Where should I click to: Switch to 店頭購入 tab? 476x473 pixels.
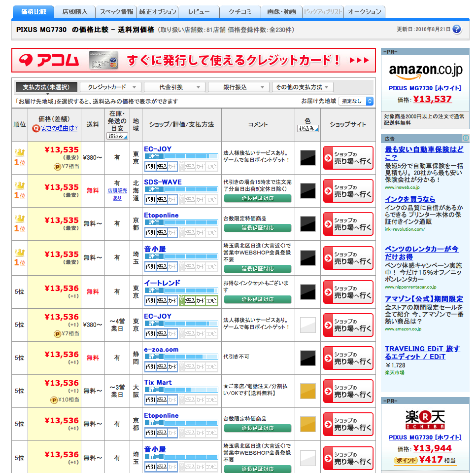[75, 12]
